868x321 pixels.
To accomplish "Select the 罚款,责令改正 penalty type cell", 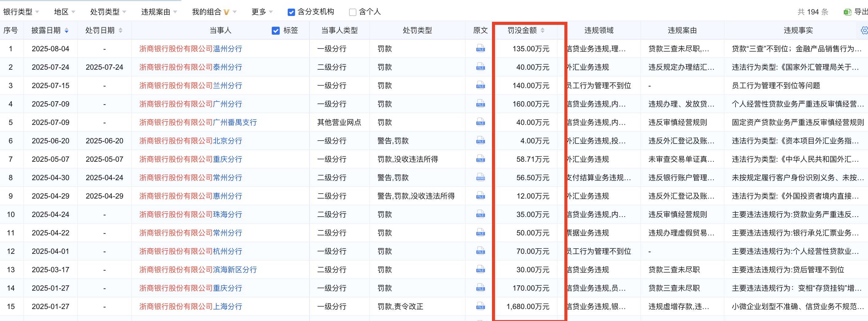I will pyautogui.click(x=400, y=307).
